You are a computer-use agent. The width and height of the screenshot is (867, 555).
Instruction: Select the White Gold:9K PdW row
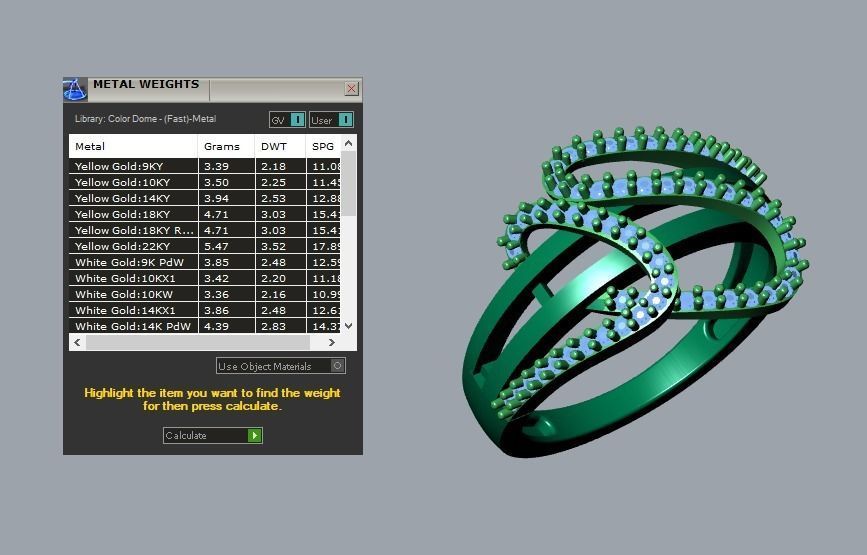coord(205,262)
